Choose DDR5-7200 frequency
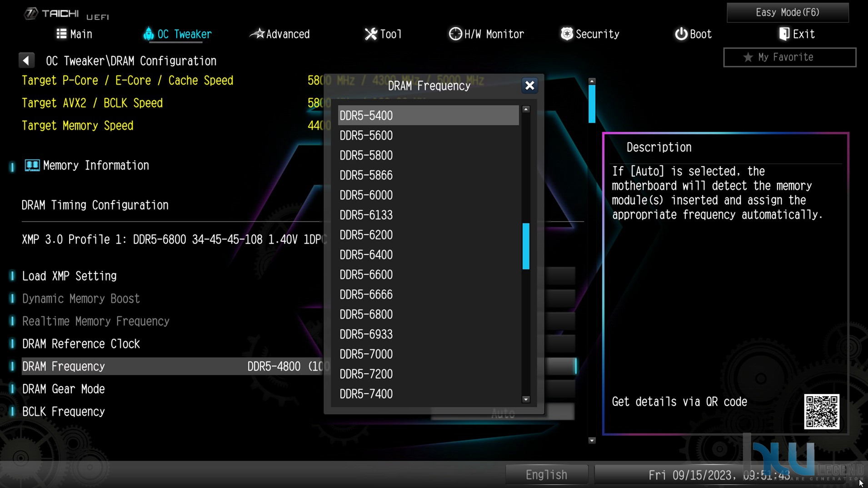The height and width of the screenshot is (488, 868). (x=428, y=374)
